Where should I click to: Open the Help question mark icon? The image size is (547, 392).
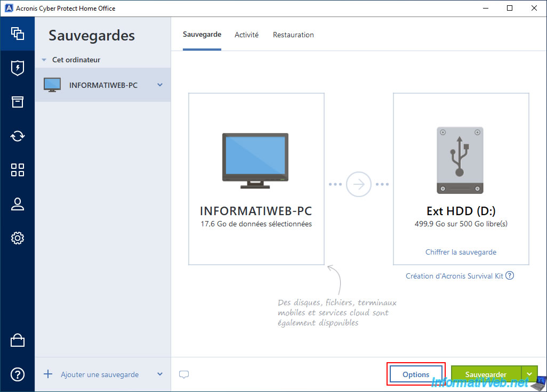coord(18,374)
